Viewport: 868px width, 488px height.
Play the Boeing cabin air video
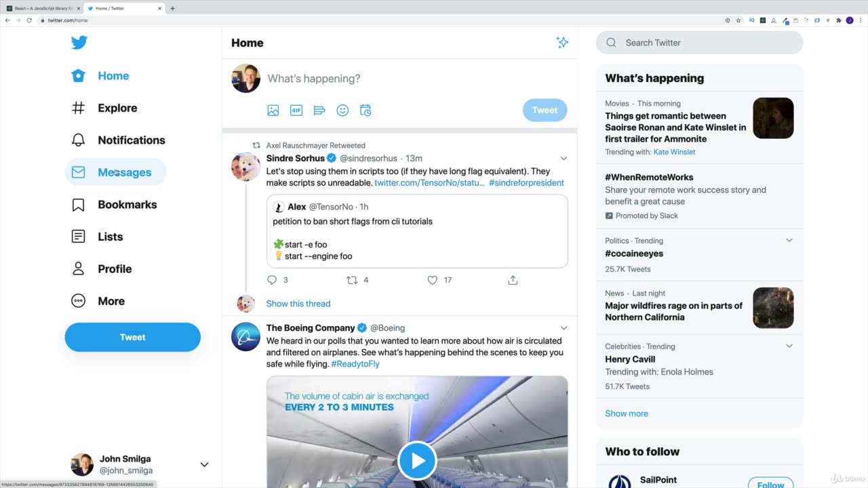click(417, 461)
